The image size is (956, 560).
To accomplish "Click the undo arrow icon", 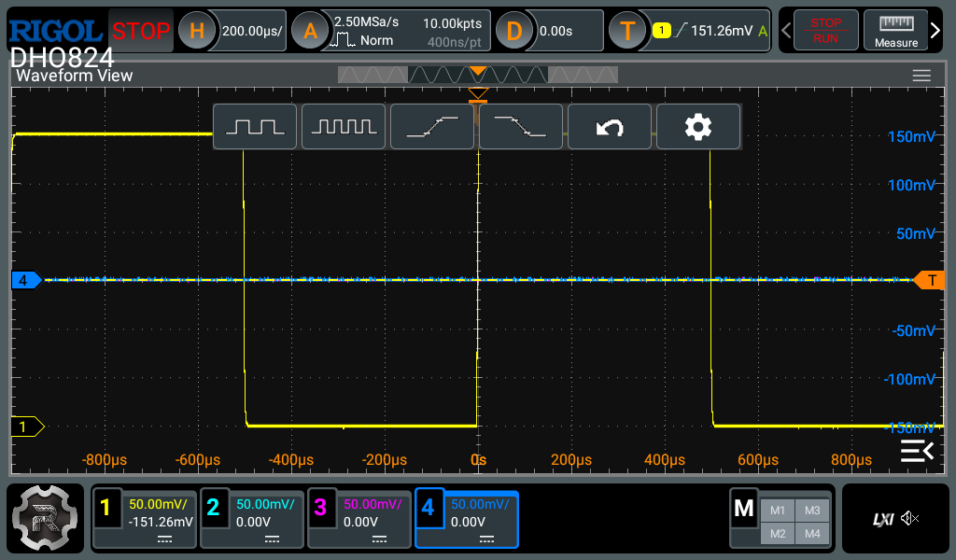I will (610, 127).
